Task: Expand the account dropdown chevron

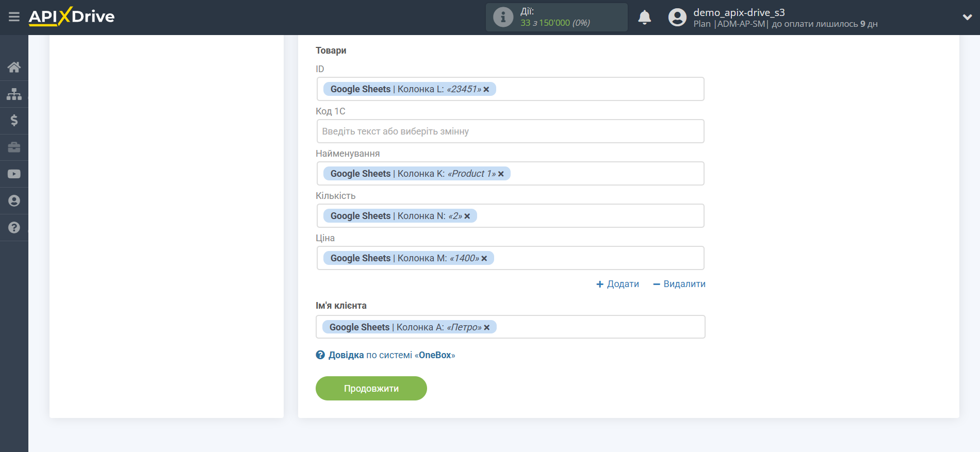Action: click(x=967, y=18)
